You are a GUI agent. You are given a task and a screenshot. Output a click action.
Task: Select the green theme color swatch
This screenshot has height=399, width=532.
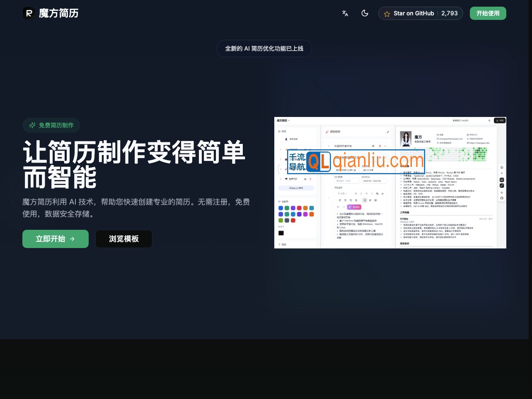(287, 208)
